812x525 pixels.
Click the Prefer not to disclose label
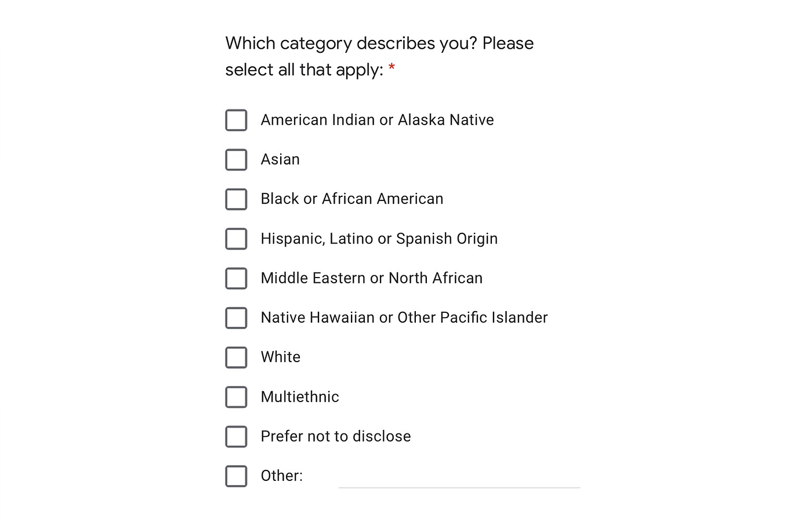pos(335,436)
